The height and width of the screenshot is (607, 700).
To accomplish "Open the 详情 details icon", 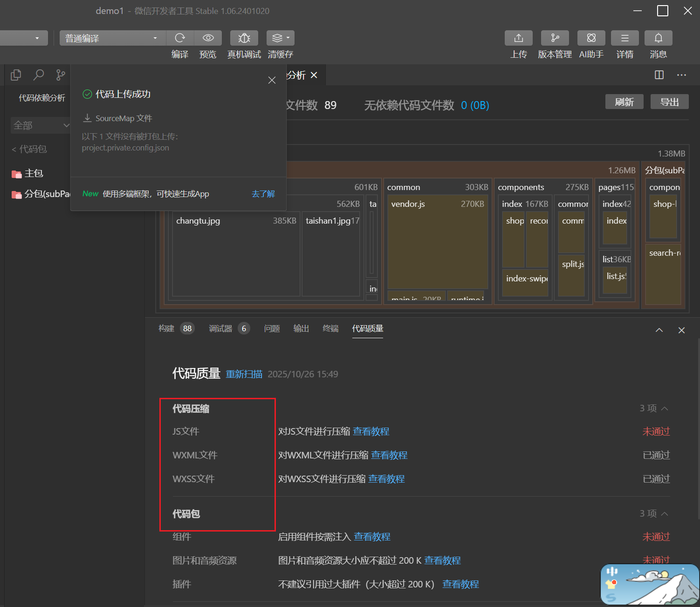I will coord(625,38).
